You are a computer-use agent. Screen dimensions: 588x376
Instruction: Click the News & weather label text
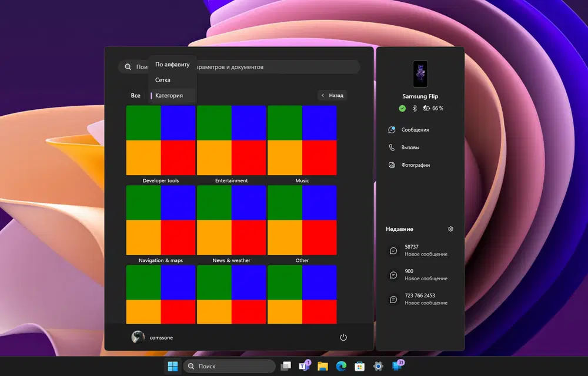click(231, 260)
